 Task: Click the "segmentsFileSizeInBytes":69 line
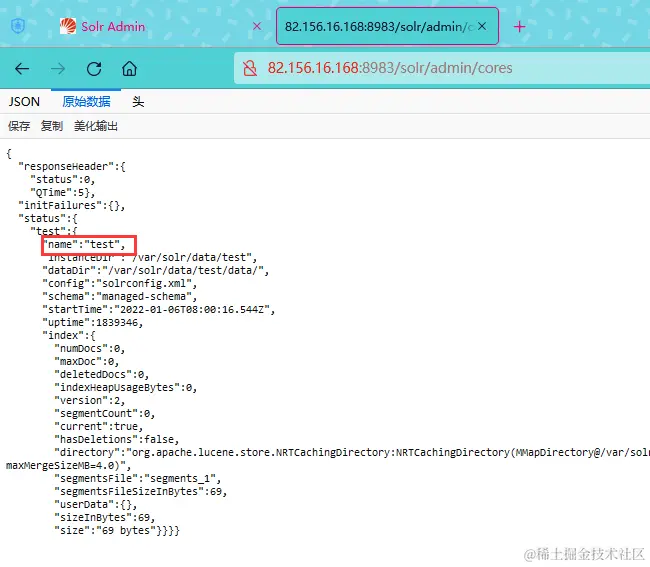click(x=141, y=492)
